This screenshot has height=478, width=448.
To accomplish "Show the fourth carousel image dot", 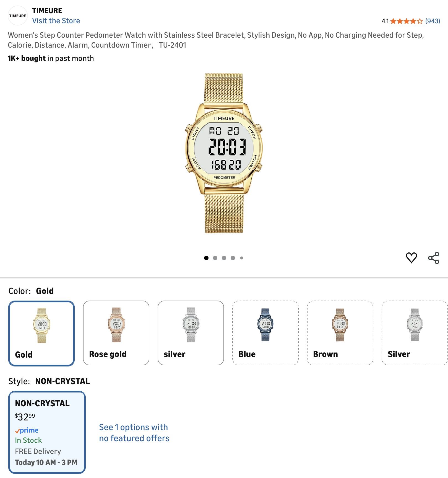I will click(x=233, y=258).
